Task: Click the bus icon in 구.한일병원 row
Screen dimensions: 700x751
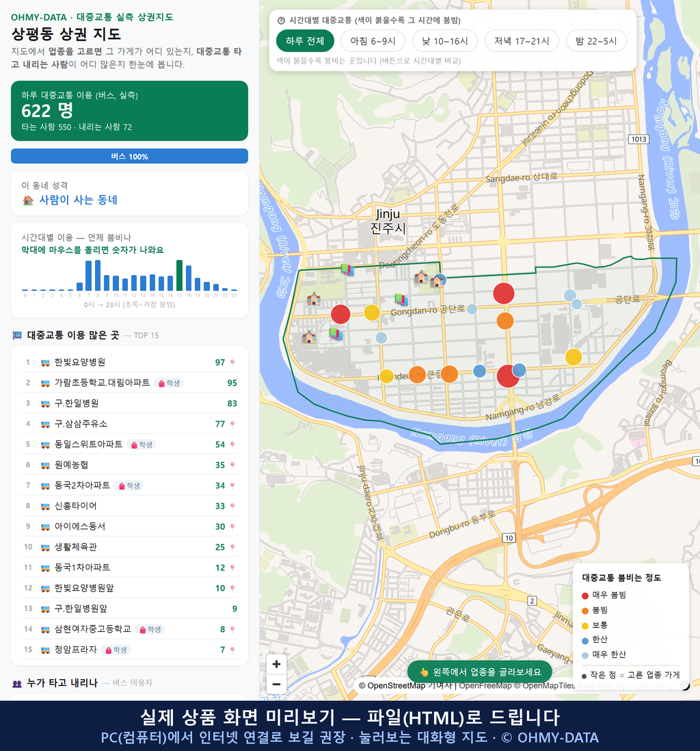Action: [x=46, y=404]
